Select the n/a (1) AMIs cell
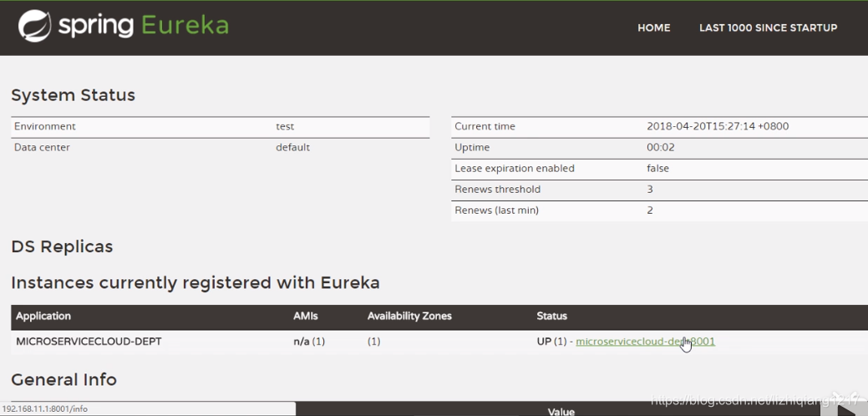This screenshot has height=416, width=868. pyautogui.click(x=309, y=342)
